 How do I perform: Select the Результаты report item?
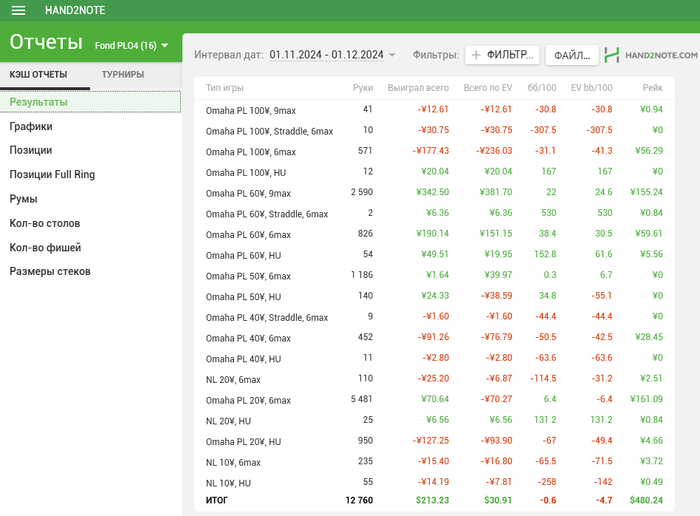pos(38,102)
